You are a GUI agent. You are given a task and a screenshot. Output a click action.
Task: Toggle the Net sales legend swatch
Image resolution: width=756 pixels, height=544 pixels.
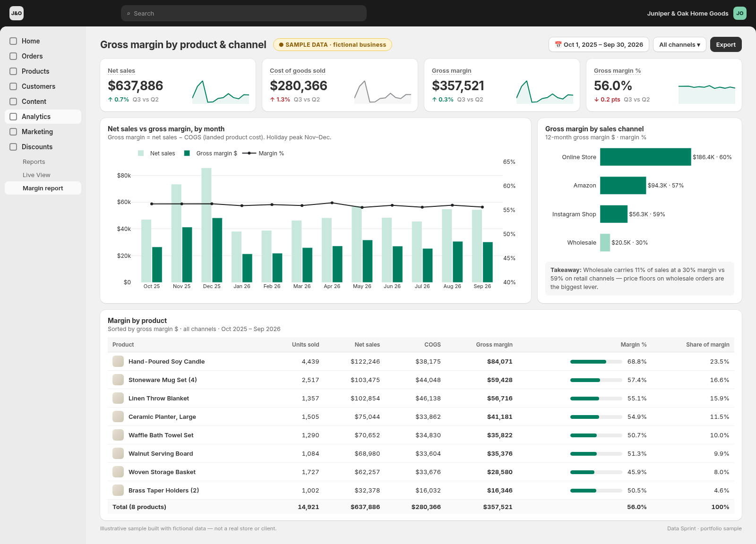point(141,153)
